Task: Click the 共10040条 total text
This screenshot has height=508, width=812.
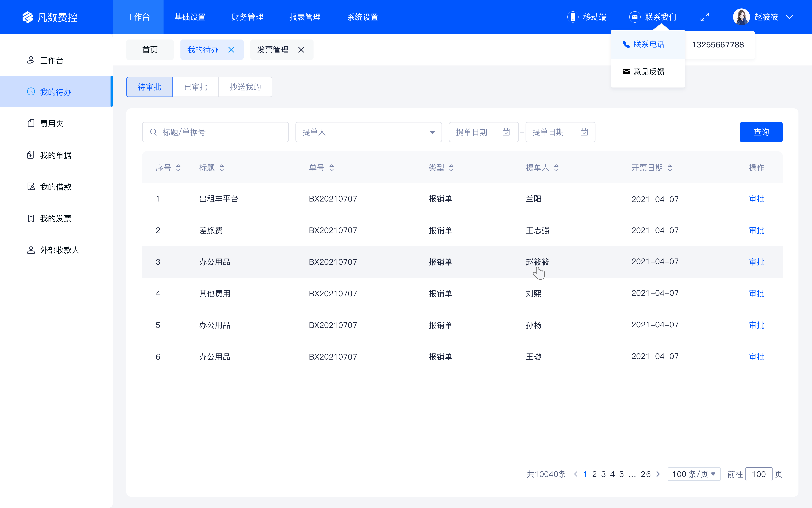Action: 546,474
